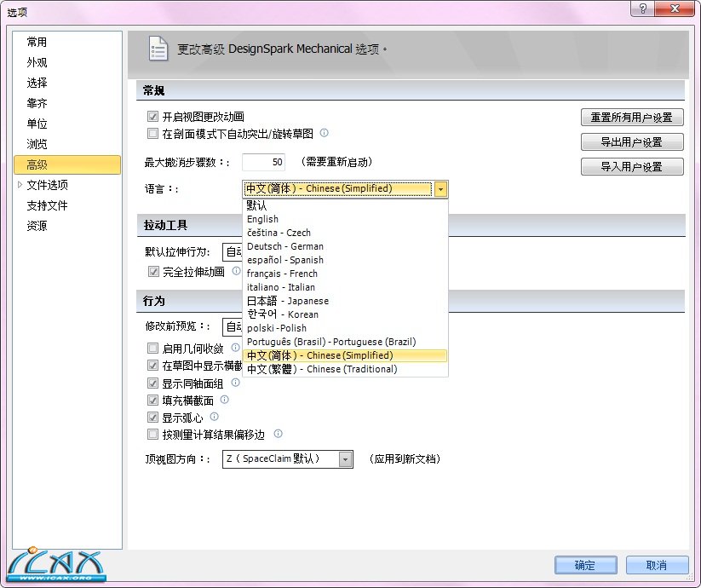Open the 常用 options category
The width and height of the screenshot is (701, 588).
coord(67,42)
